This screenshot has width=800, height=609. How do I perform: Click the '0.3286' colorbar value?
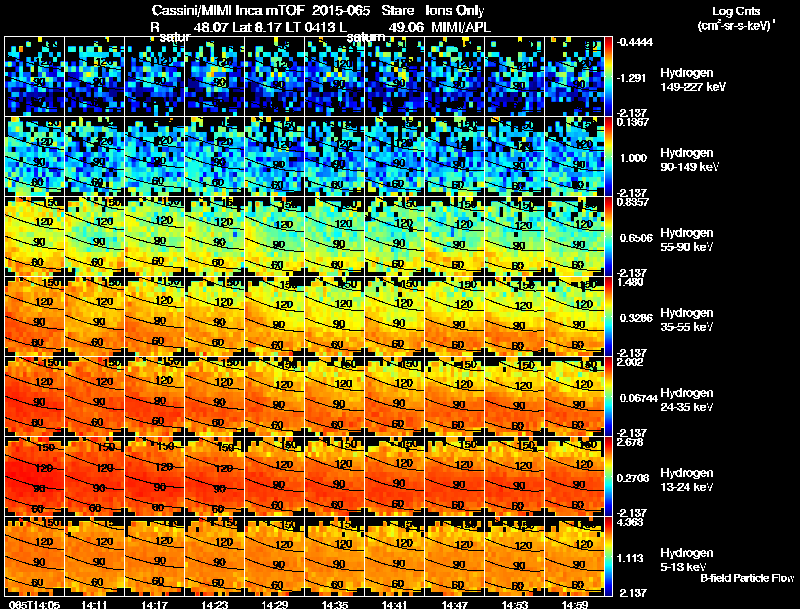click(x=636, y=318)
